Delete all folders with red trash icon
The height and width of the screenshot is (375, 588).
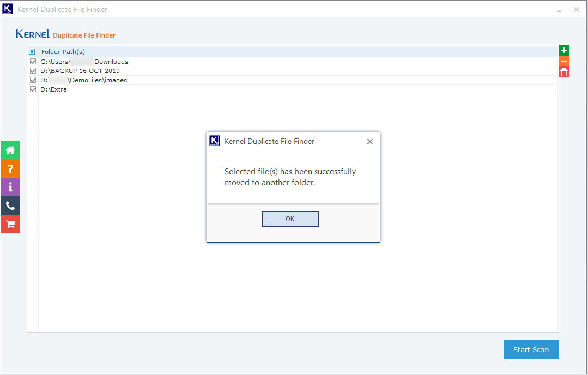pos(564,72)
